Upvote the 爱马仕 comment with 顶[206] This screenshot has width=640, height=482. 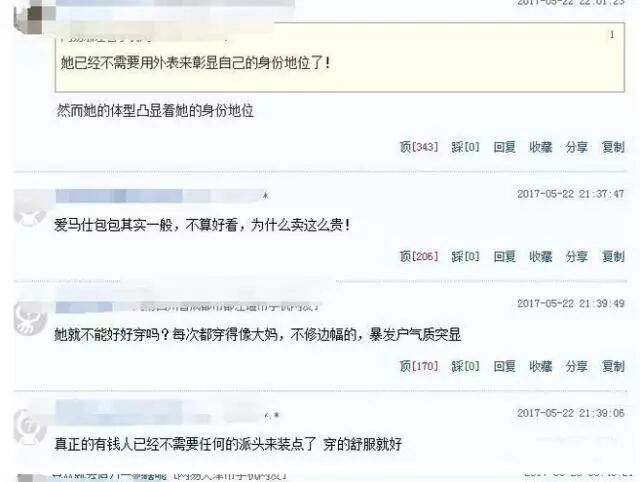coord(419,256)
